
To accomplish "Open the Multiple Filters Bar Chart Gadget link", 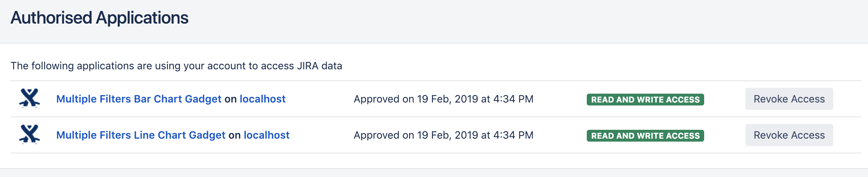I will click(x=139, y=99).
